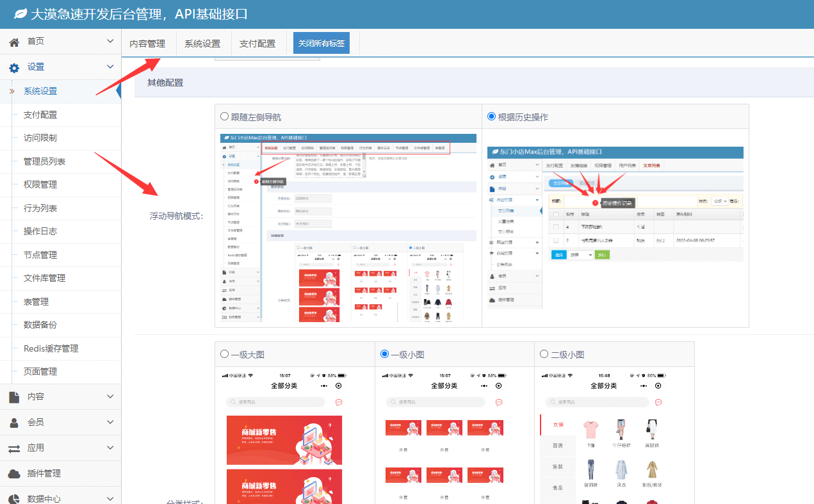Collapse the 设置 menu chevron

click(x=110, y=67)
